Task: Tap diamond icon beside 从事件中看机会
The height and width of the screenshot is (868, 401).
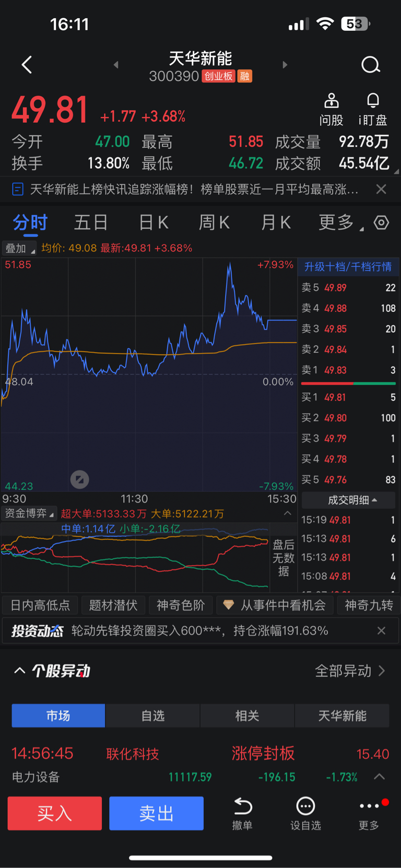Action: (x=229, y=605)
